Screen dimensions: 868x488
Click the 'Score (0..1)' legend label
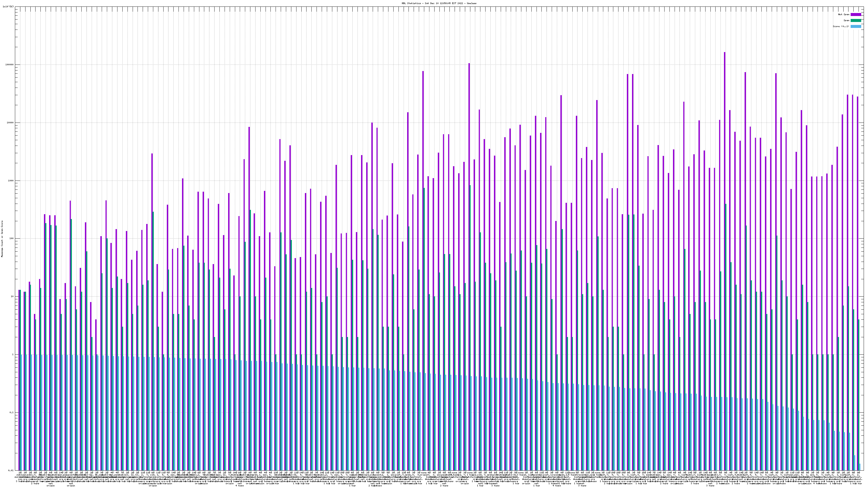(841, 26)
